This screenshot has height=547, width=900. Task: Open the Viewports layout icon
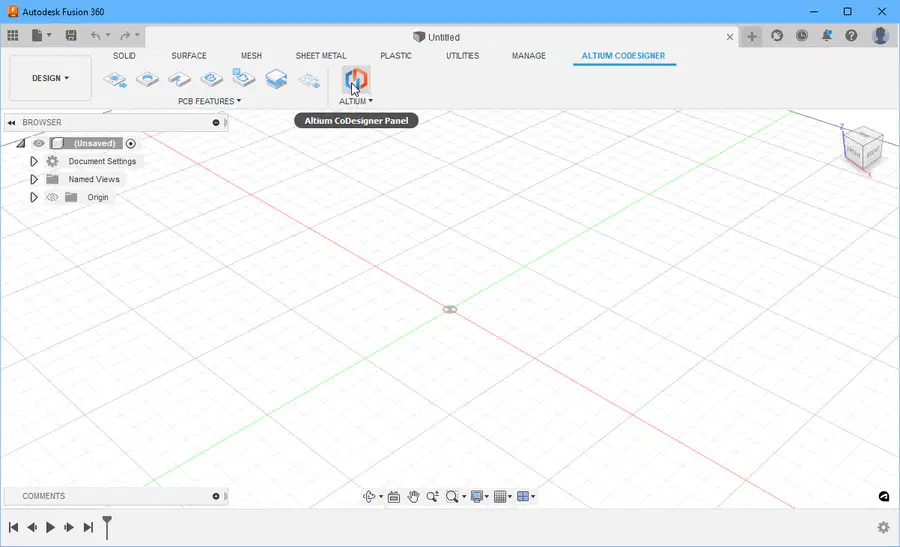[523, 496]
